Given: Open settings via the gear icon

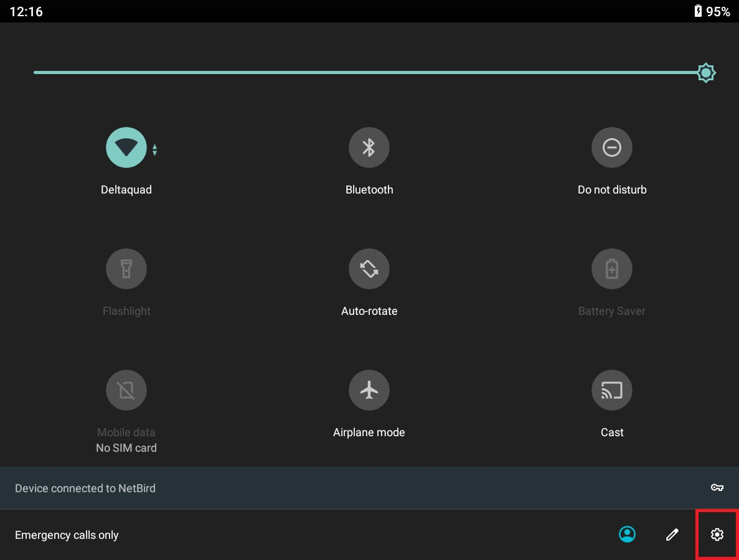Looking at the screenshot, I should click(x=717, y=534).
